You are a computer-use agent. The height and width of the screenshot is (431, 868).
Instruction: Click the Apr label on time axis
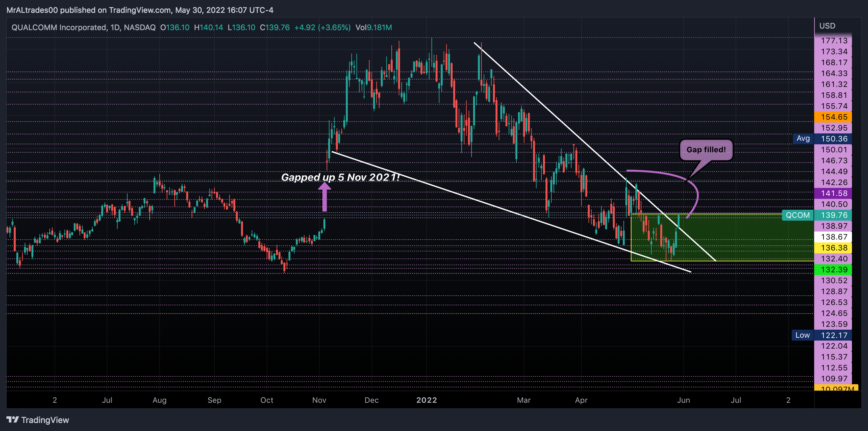pos(581,400)
